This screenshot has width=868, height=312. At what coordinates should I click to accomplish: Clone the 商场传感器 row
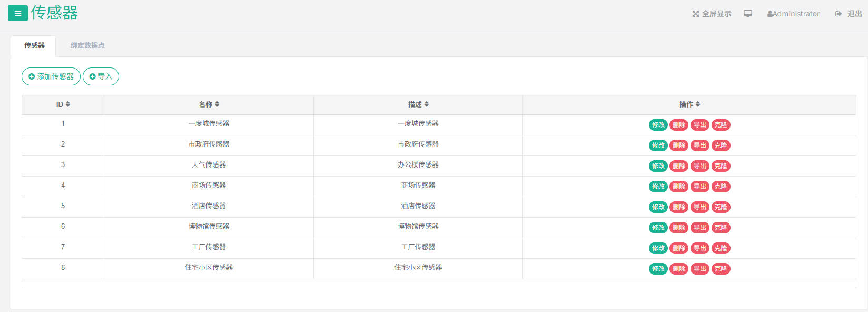point(721,187)
